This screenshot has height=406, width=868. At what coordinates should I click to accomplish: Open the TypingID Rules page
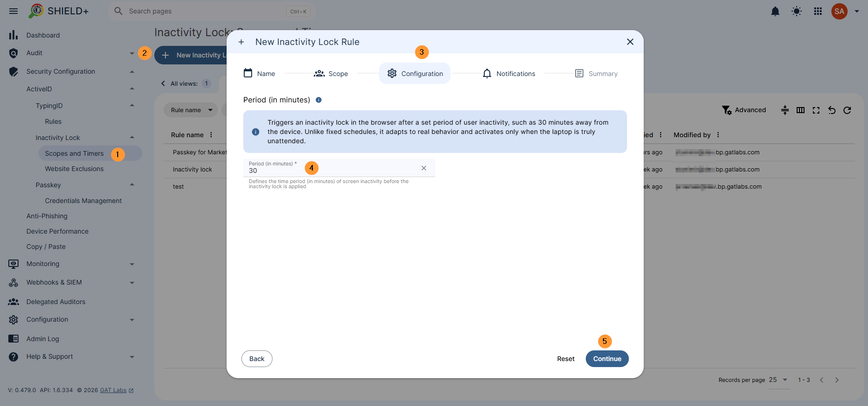point(53,121)
